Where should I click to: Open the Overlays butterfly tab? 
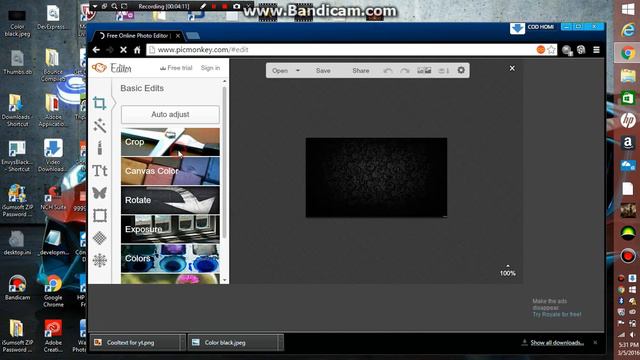tap(100, 193)
